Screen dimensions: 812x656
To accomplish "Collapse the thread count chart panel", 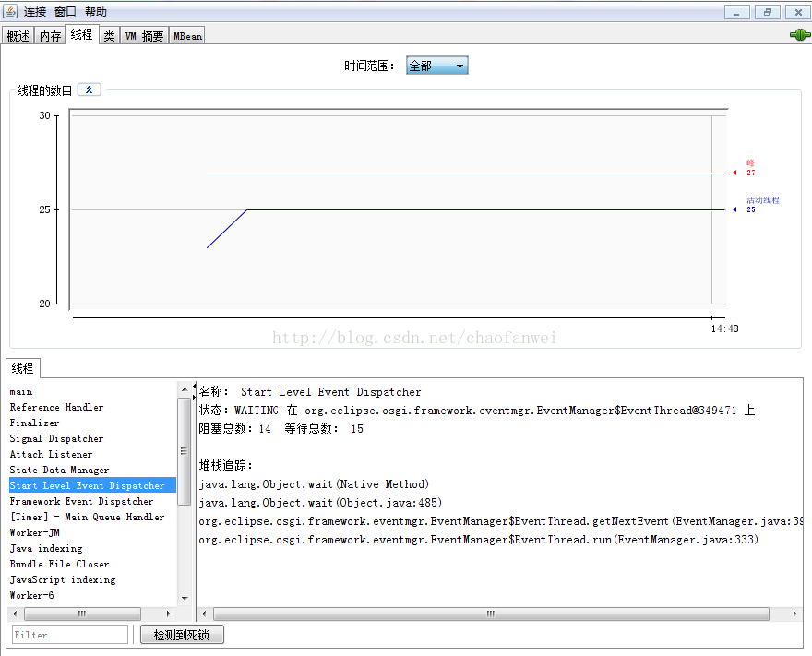I will [90, 89].
